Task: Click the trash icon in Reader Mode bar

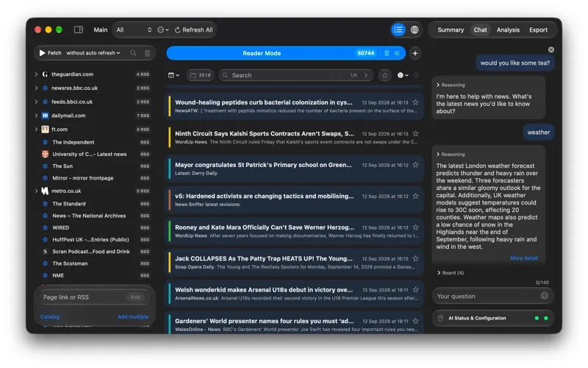Action: 387,53
